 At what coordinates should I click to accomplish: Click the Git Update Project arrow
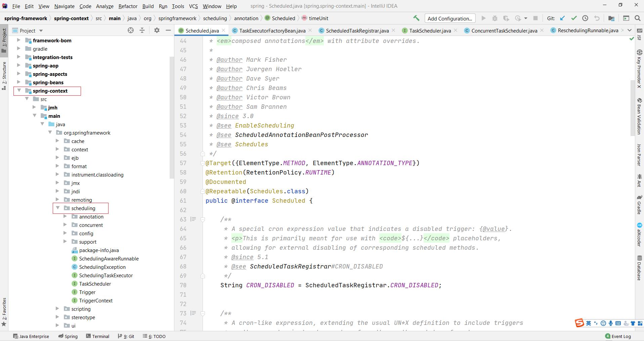pos(562,18)
